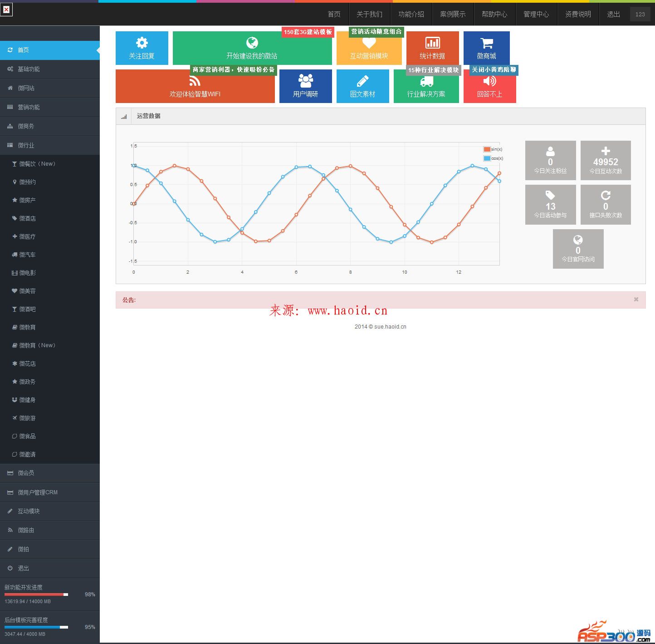Open the 微商城 shopping cart tile
This screenshot has width=655, height=644.
[x=487, y=48]
